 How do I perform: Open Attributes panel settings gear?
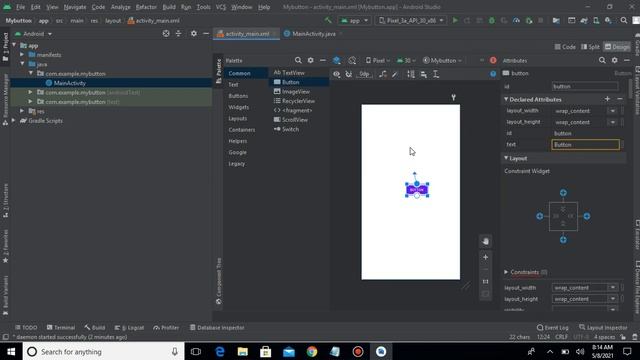pos(614,60)
